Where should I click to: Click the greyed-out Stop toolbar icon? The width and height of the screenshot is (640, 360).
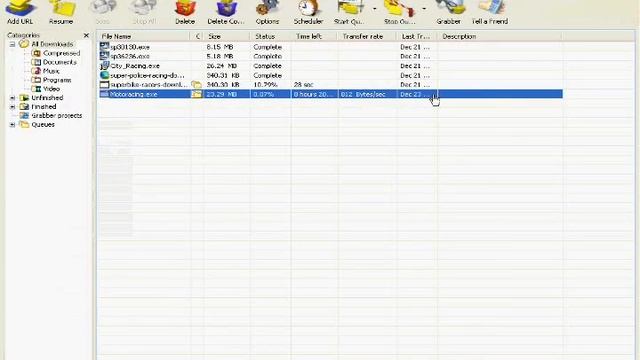(102, 12)
